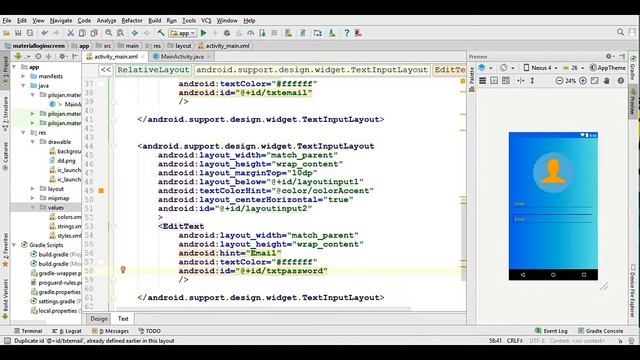Click the scroll-from-source target icon in the project panel

pos(38,56)
